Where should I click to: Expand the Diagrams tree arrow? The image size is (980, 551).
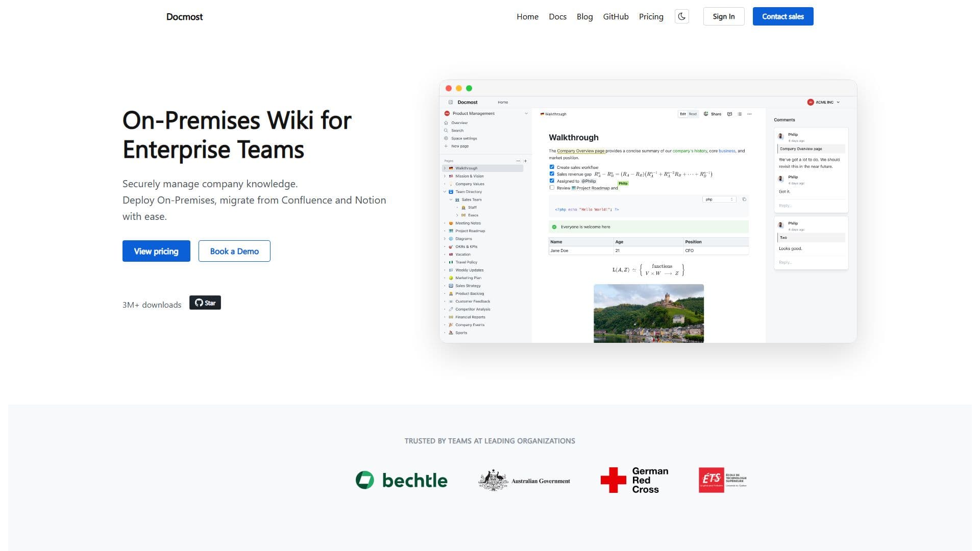coord(445,239)
